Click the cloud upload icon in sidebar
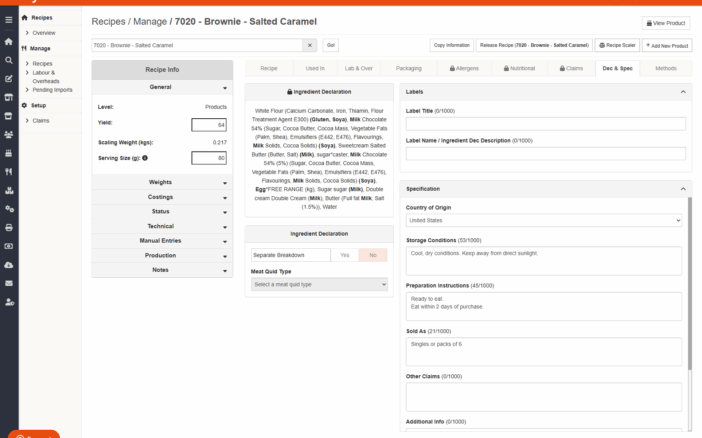This screenshot has width=702, height=438. tap(9, 265)
